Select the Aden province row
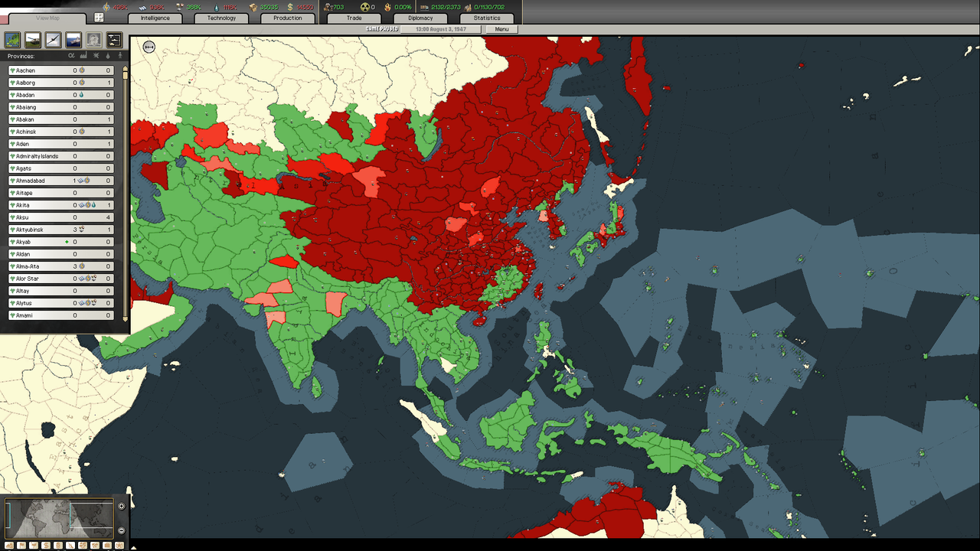The image size is (980, 551). click(61, 144)
